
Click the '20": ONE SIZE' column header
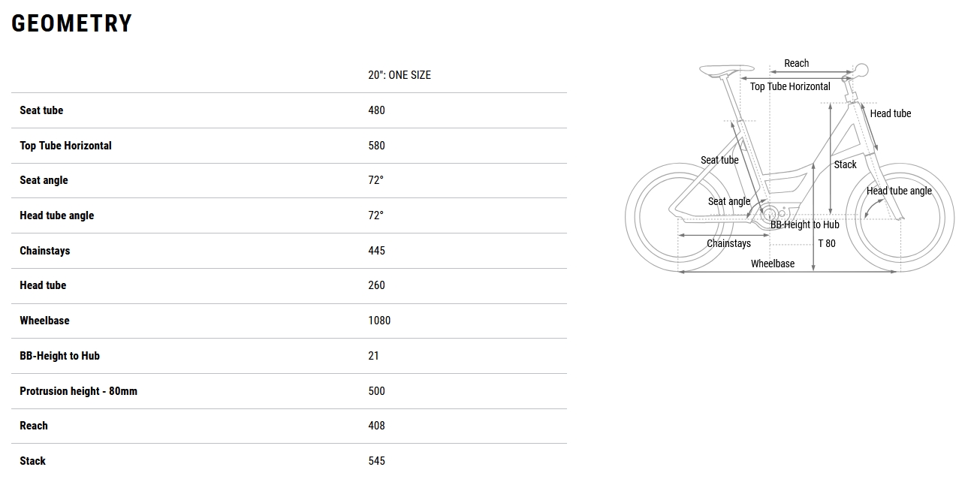coord(400,75)
